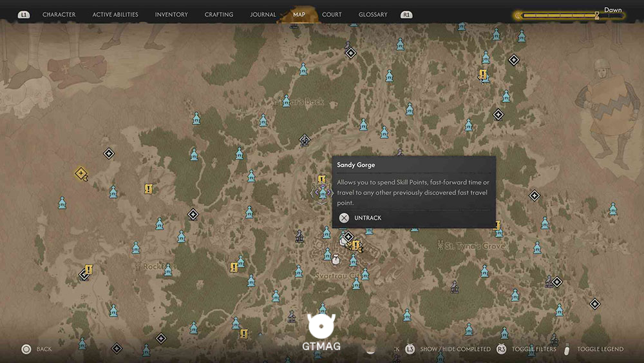This screenshot has height=363, width=644.
Task: Open the JOURNAL tab
Action: (x=263, y=14)
